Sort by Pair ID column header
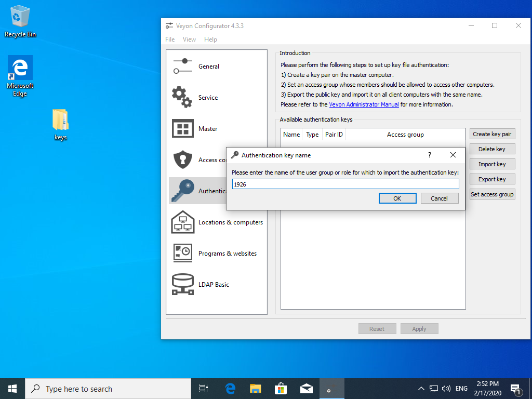Viewport: 532px width, 399px height. (334, 135)
